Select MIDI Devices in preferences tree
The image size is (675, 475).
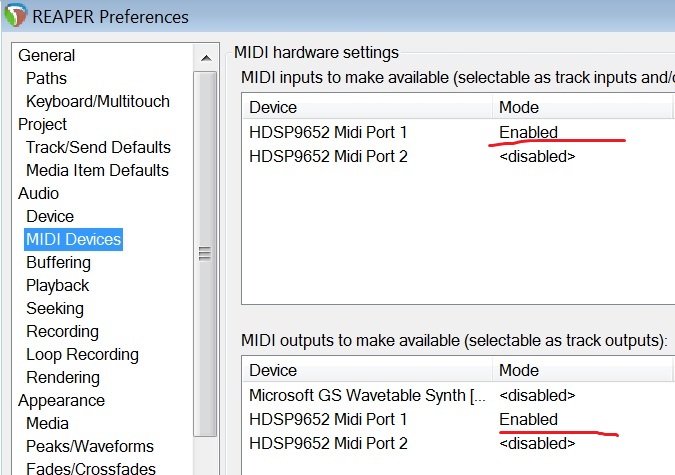pos(73,239)
